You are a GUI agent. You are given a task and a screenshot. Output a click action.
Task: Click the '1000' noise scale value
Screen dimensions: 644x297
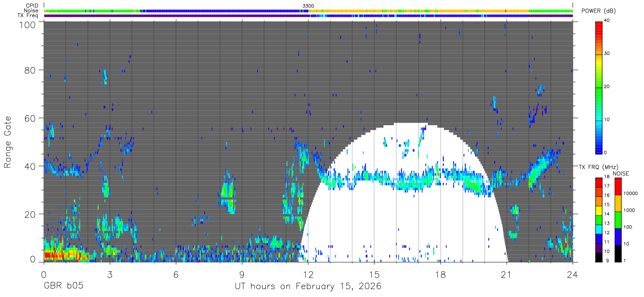[629, 210]
